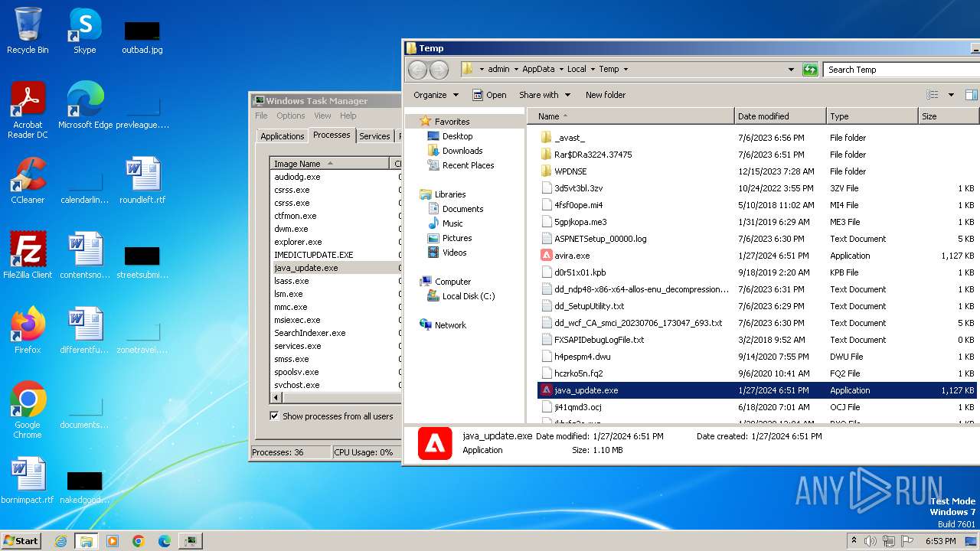Click the Chrome taskbar icon
Image resolution: width=980 pixels, height=551 pixels.
click(x=139, y=541)
